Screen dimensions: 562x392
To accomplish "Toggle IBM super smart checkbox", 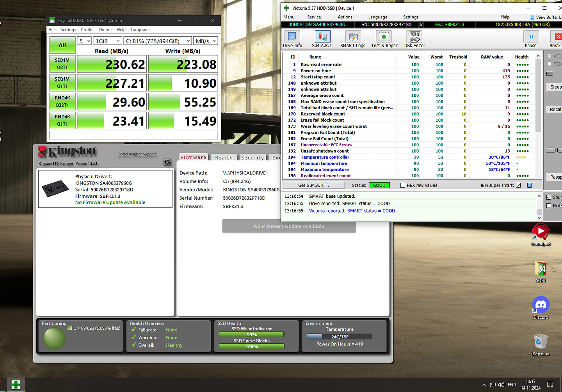I will pos(518,185).
